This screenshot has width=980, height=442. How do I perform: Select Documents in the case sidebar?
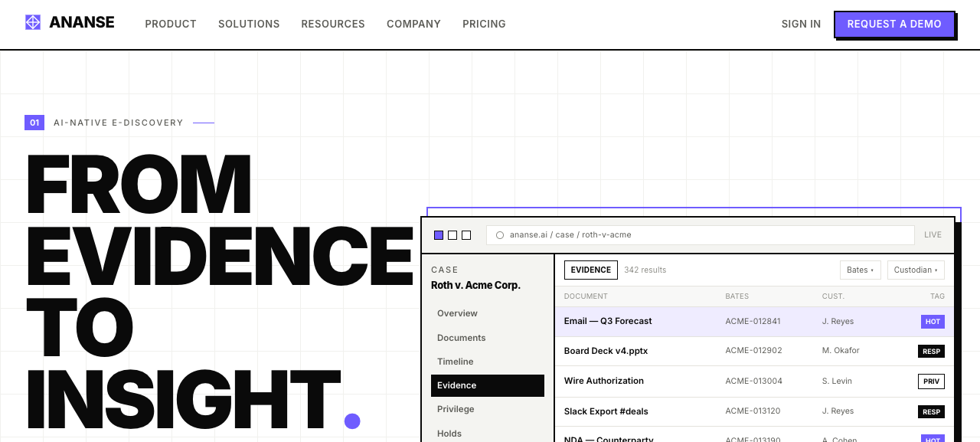click(x=488, y=338)
